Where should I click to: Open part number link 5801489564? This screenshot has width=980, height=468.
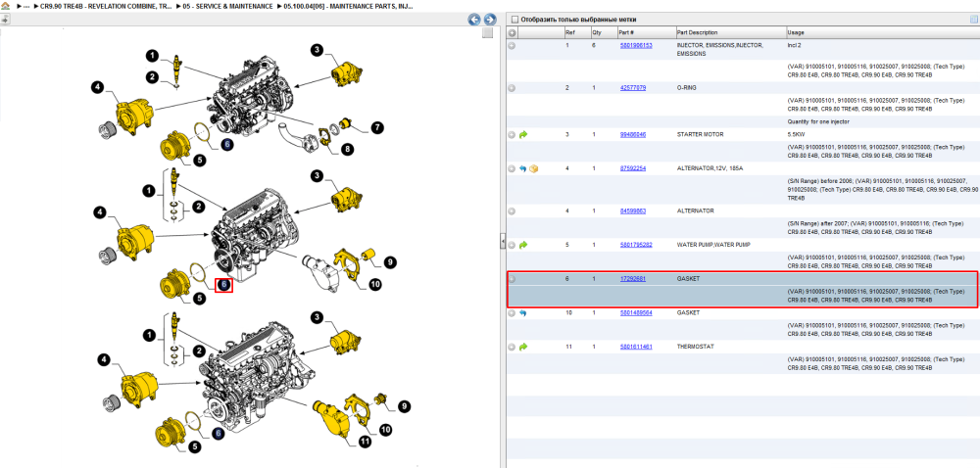click(x=636, y=312)
